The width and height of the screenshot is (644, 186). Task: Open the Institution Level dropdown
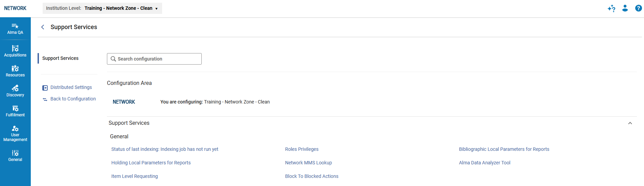[102, 8]
